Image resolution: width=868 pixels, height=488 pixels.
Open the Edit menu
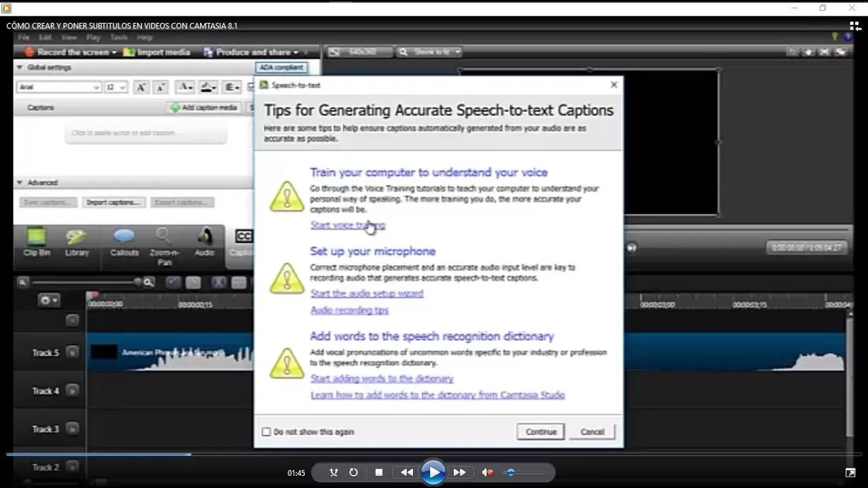pyautogui.click(x=45, y=38)
